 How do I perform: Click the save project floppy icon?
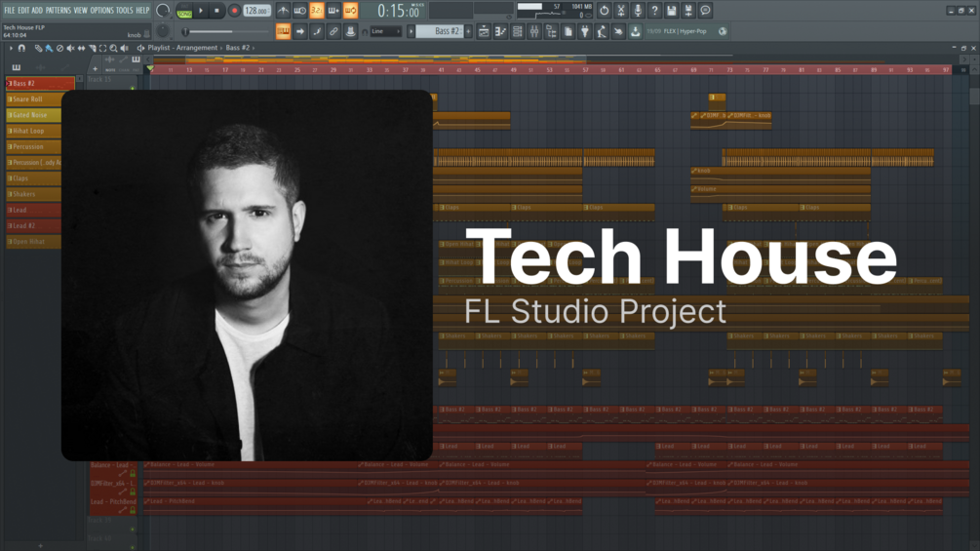click(671, 11)
